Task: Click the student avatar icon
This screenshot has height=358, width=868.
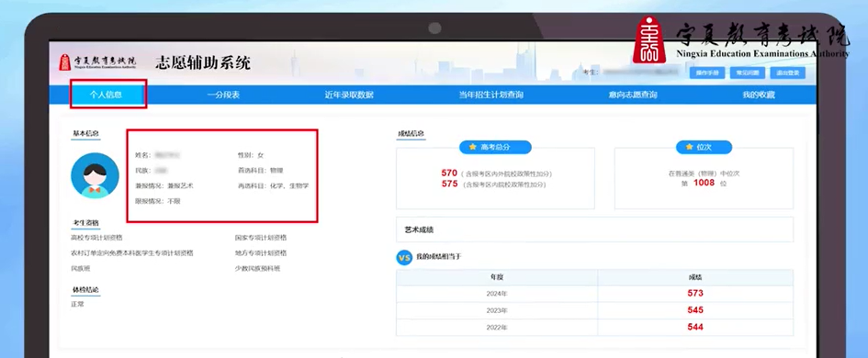Action: (95, 176)
